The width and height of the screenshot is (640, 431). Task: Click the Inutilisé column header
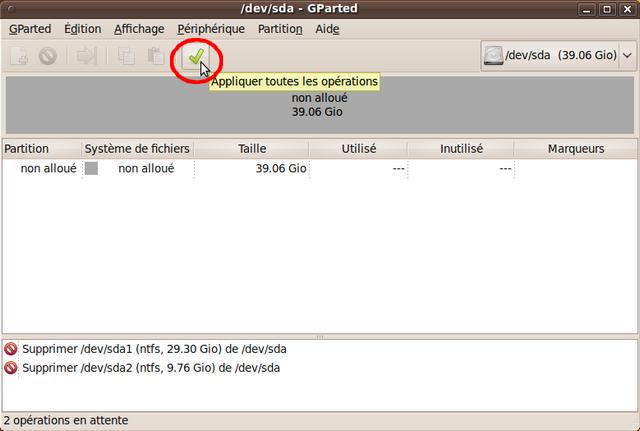461,149
